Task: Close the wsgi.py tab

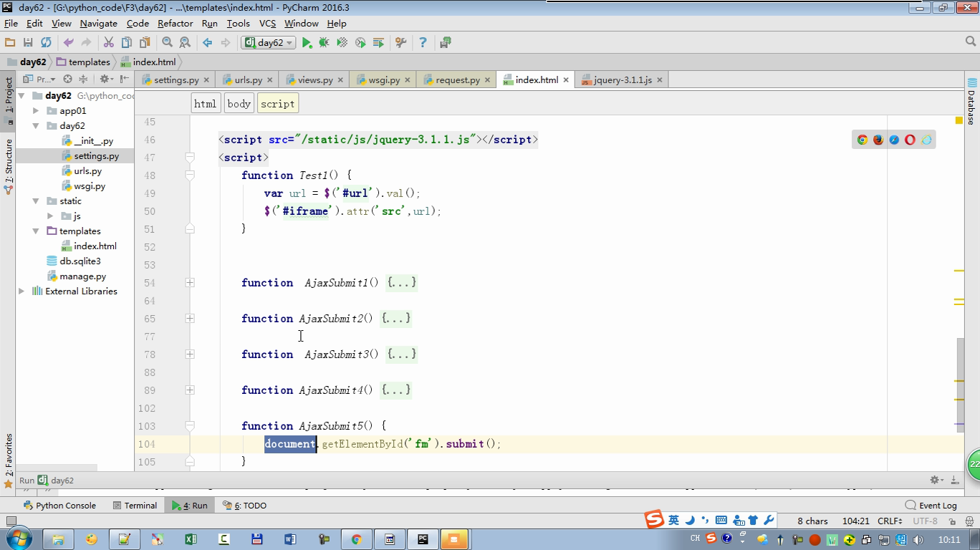Action: [407, 80]
